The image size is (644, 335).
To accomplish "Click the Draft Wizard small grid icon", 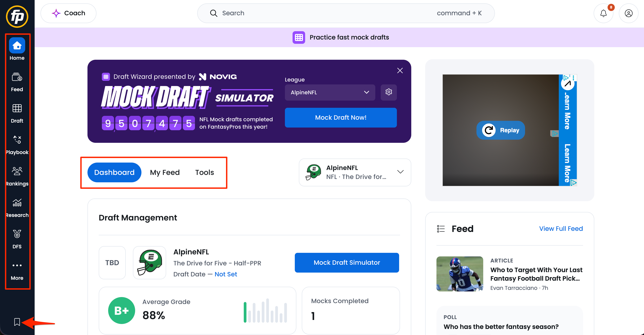I will point(106,77).
